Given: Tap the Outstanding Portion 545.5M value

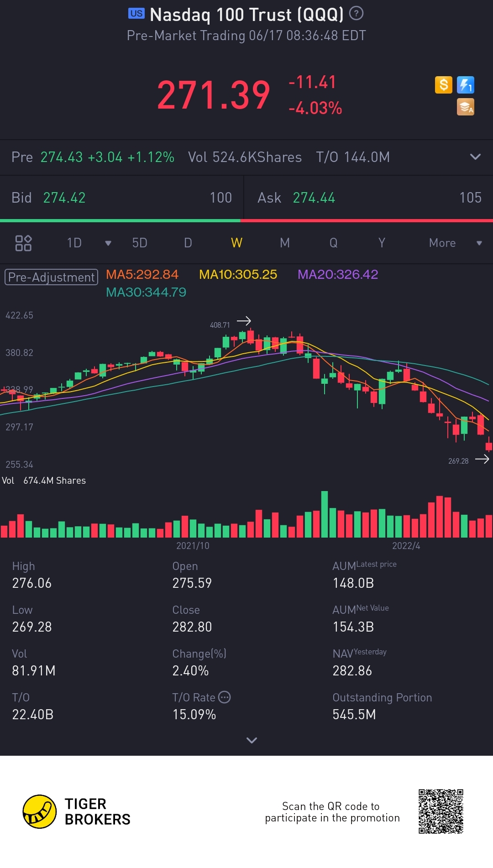Looking at the screenshot, I should pyautogui.click(x=354, y=714).
